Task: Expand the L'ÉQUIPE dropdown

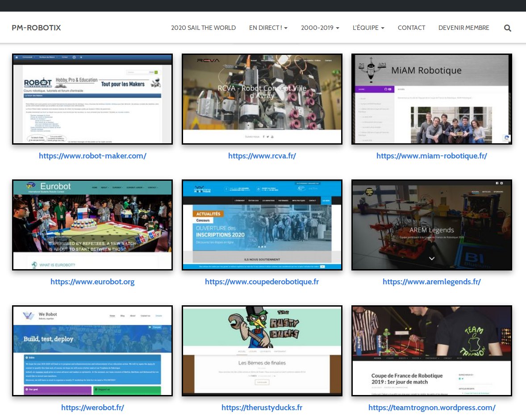Action: point(368,28)
